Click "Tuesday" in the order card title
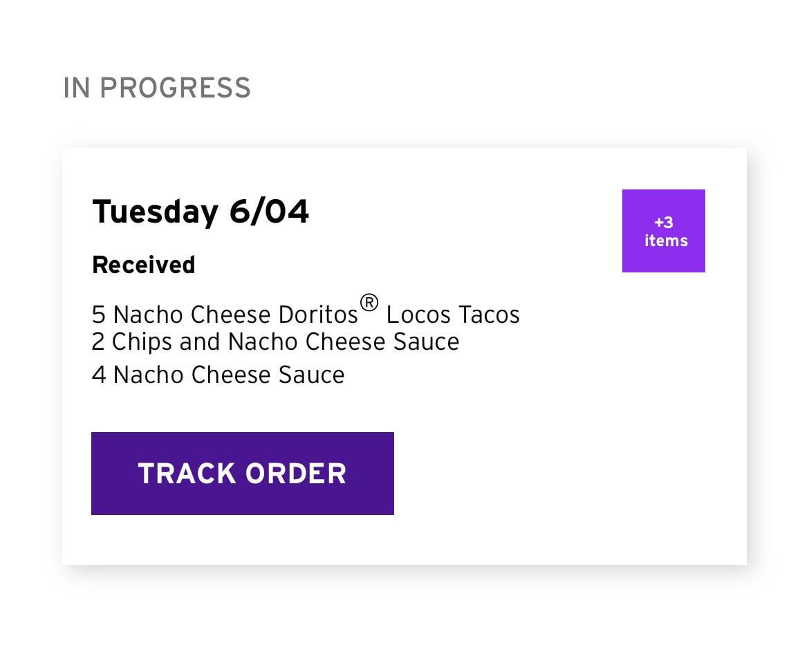The image size is (809, 672). click(155, 212)
